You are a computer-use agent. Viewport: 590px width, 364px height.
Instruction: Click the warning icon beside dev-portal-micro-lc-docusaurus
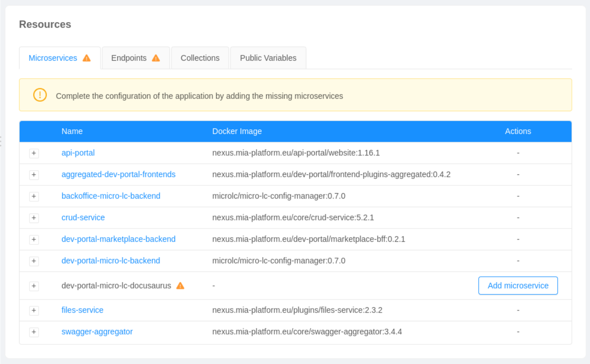coord(180,286)
